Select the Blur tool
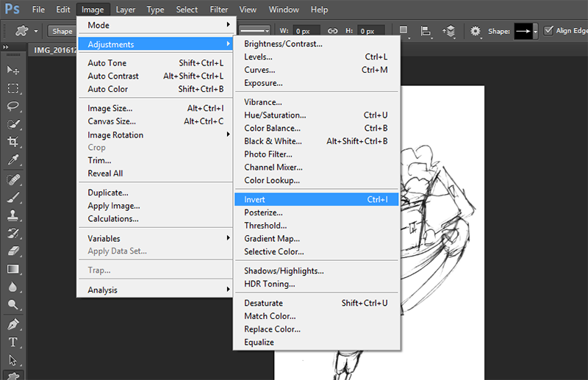This screenshot has width=588, height=380. 13,287
